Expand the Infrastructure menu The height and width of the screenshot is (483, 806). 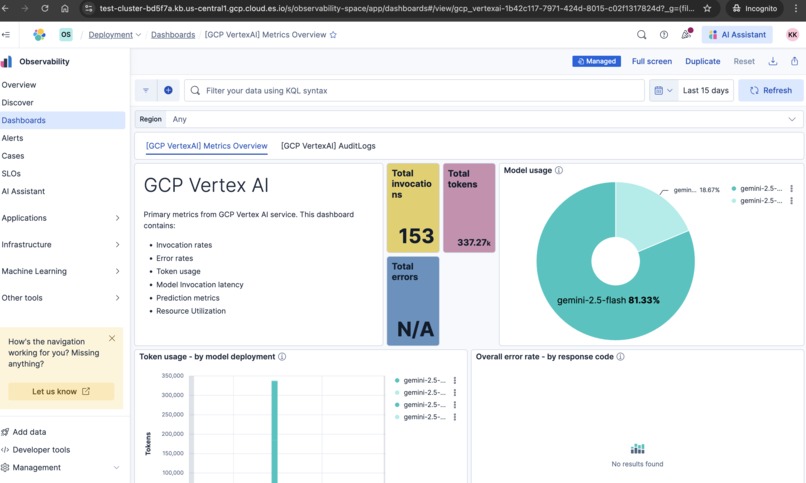coord(117,245)
